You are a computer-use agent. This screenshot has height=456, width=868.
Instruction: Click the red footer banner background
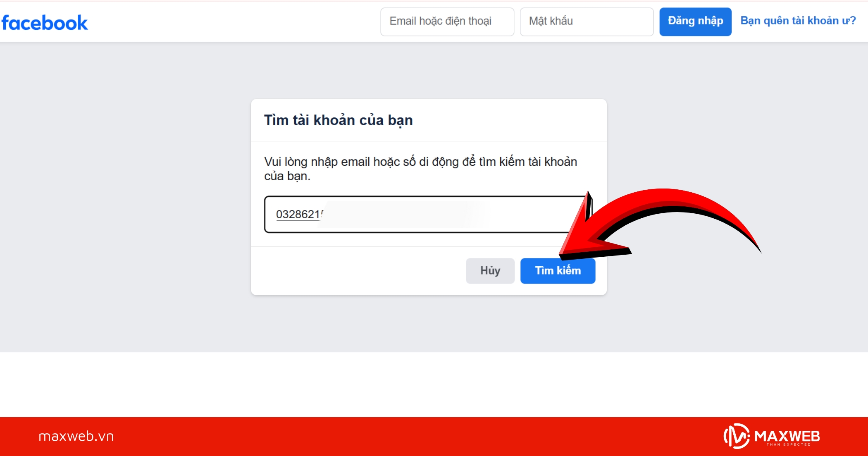click(x=413, y=436)
